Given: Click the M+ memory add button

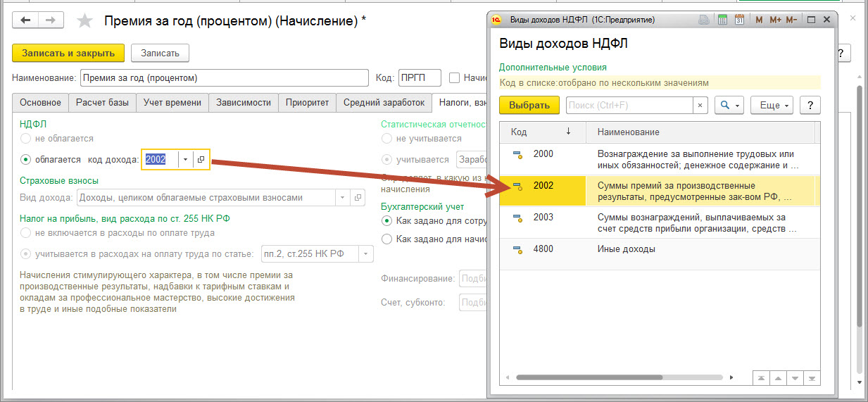Looking at the screenshot, I should coord(775,20).
